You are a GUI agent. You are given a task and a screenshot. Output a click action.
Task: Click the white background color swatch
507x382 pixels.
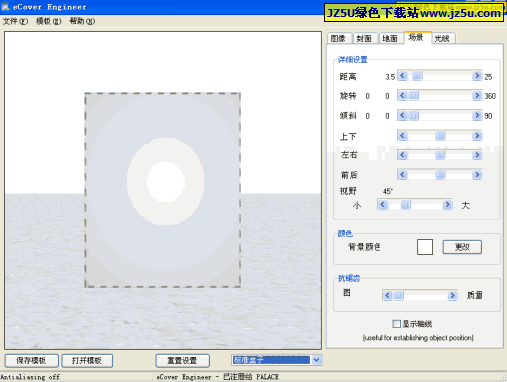tap(425, 247)
